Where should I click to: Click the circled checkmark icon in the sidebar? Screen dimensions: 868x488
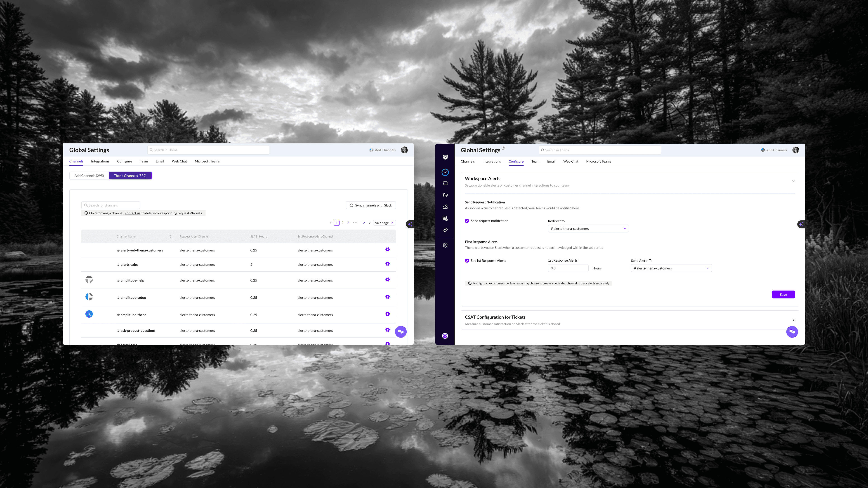(445, 172)
